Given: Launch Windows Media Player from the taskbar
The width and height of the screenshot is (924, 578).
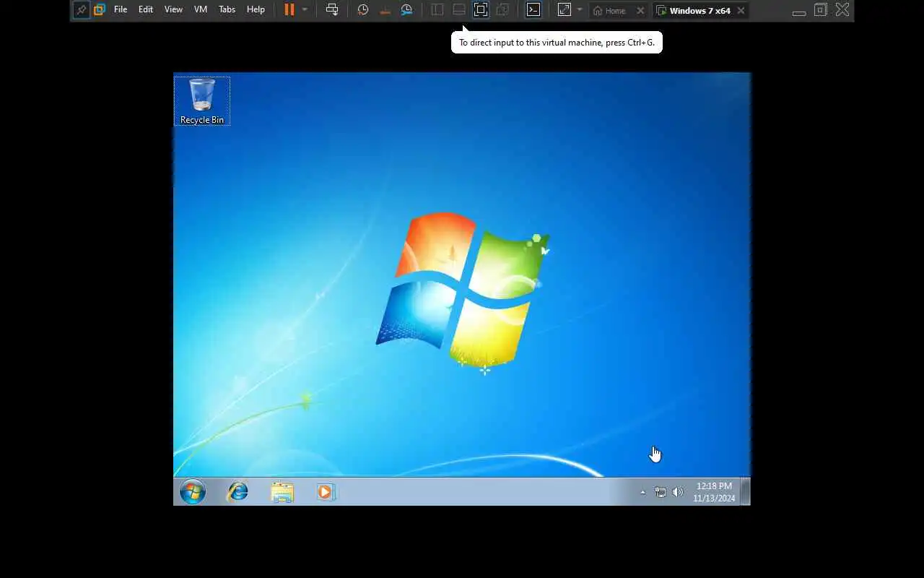Looking at the screenshot, I should 326,492.
